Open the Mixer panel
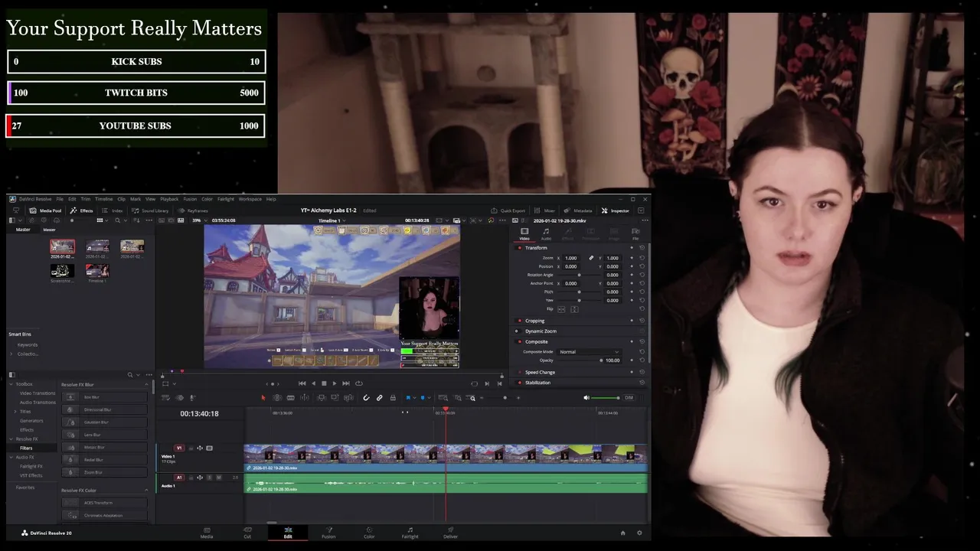This screenshot has height=551, width=980. point(545,210)
